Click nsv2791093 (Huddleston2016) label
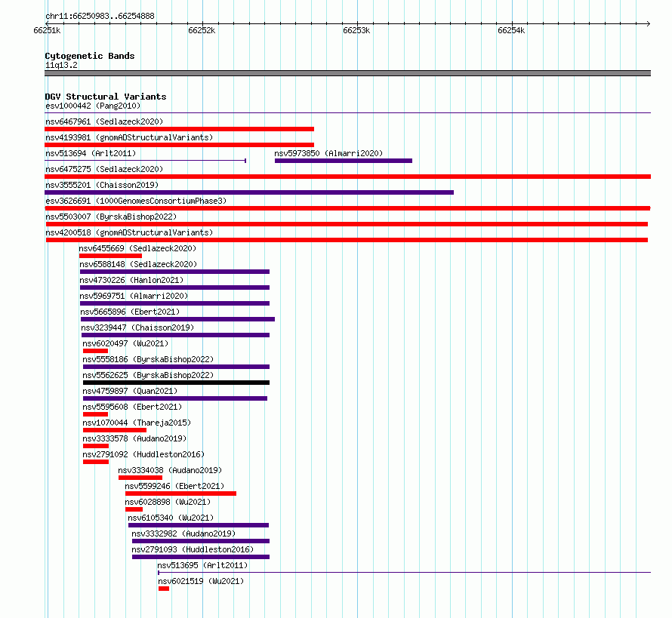This screenshot has width=672, height=618. click(x=193, y=549)
